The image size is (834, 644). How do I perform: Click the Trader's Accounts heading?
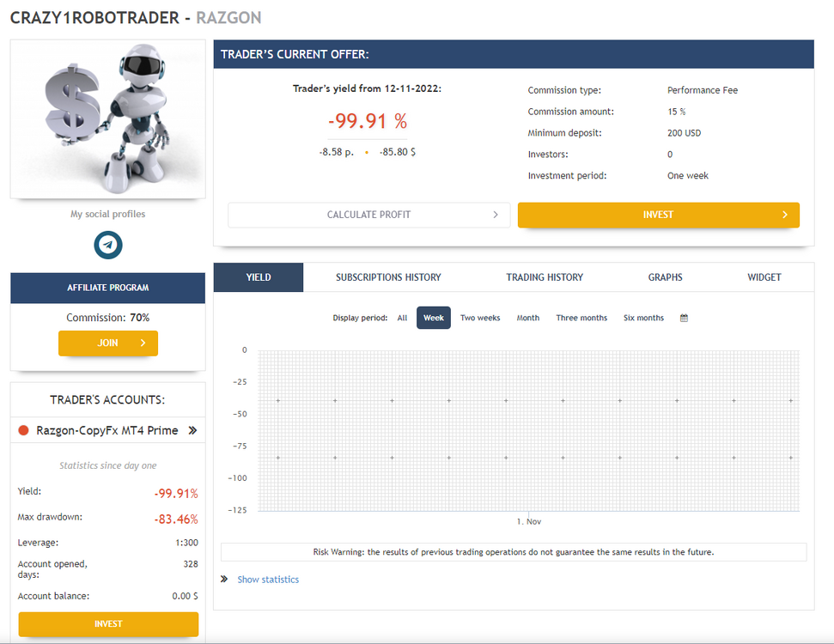(107, 400)
